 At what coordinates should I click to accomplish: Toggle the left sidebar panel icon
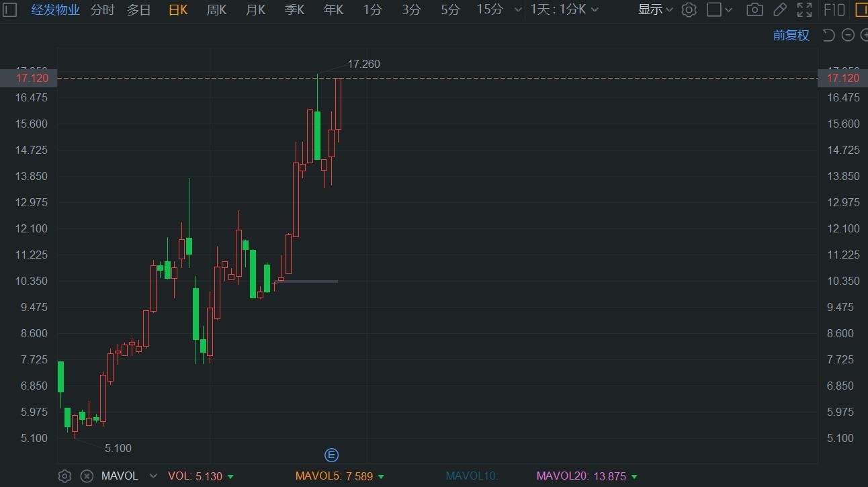coord(9,9)
